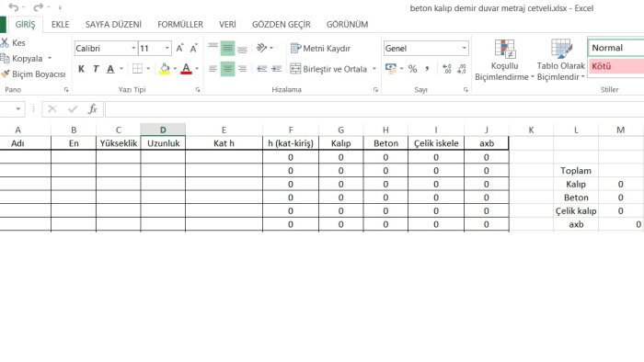Screen dimensions: 644x362
Task: Switch to the EKLE tab
Action: [x=61, y=24]
